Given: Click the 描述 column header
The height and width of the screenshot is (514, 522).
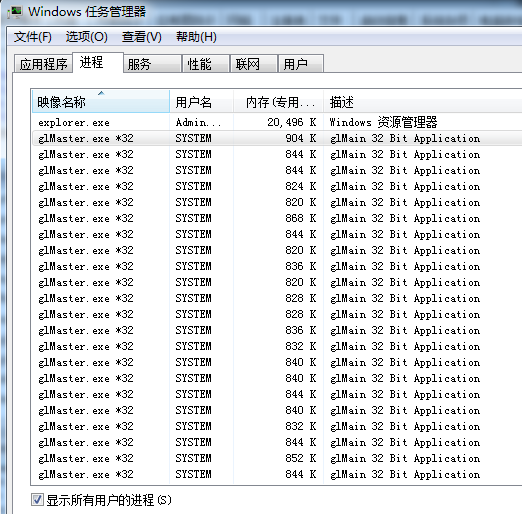Looking at the screenshot, I should [x=423, y=101].
